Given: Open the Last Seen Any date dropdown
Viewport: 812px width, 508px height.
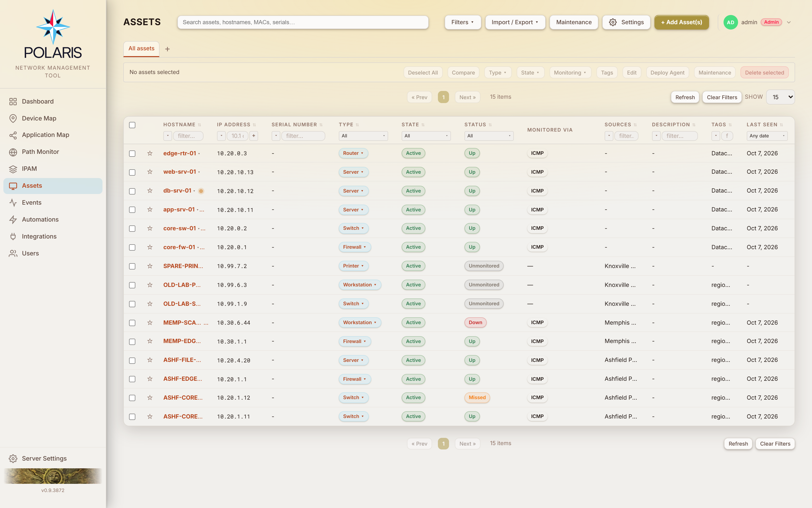Looking at the screenshot, I should point(767,136).
